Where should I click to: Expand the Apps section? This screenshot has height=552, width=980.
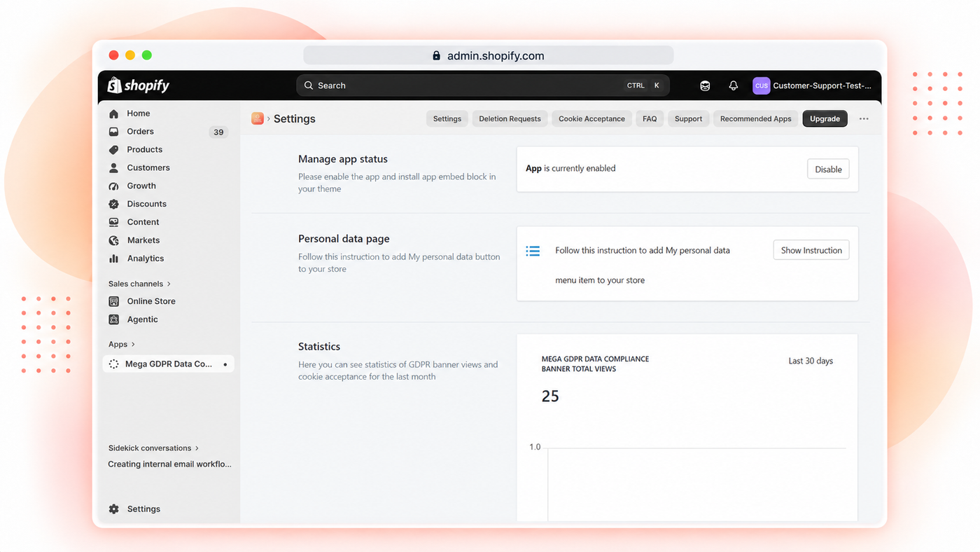tap(122, 344)
